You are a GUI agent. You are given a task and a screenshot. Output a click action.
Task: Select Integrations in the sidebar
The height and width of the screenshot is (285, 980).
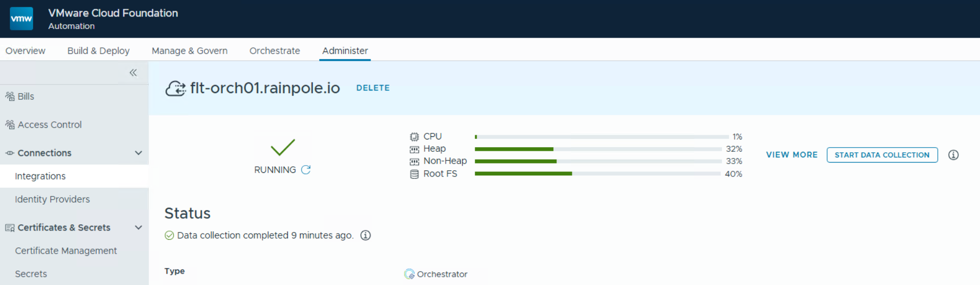click(74, 176)
